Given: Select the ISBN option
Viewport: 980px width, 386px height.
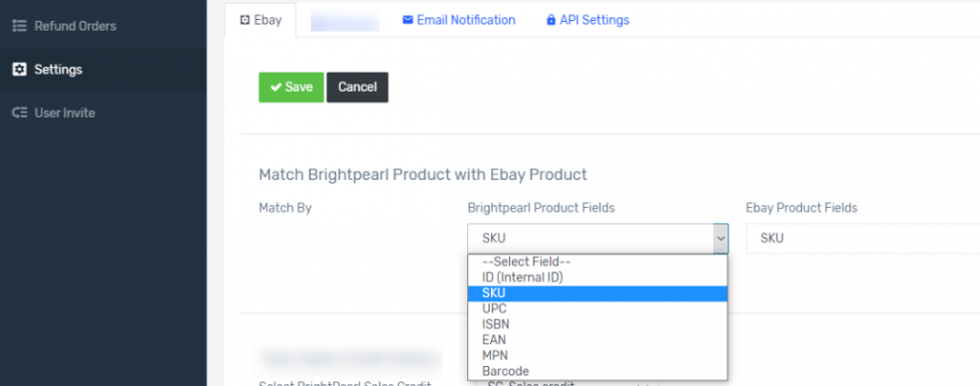Looking at the screenshot, I should point(597,324).
